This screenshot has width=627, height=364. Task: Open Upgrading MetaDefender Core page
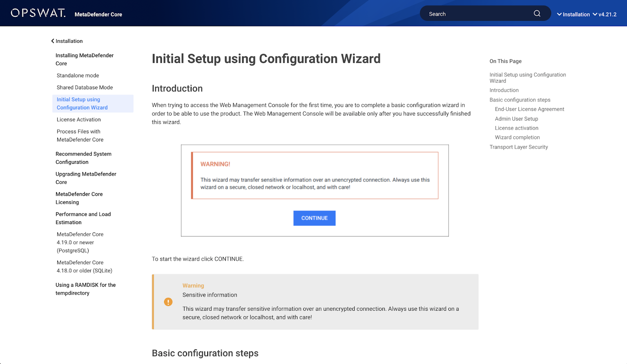(86, 178)
